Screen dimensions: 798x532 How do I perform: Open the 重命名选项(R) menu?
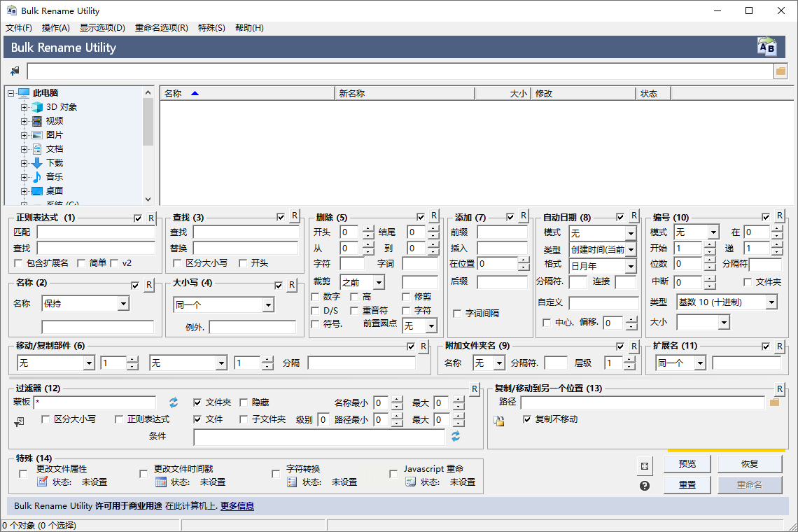pos(161,28)
